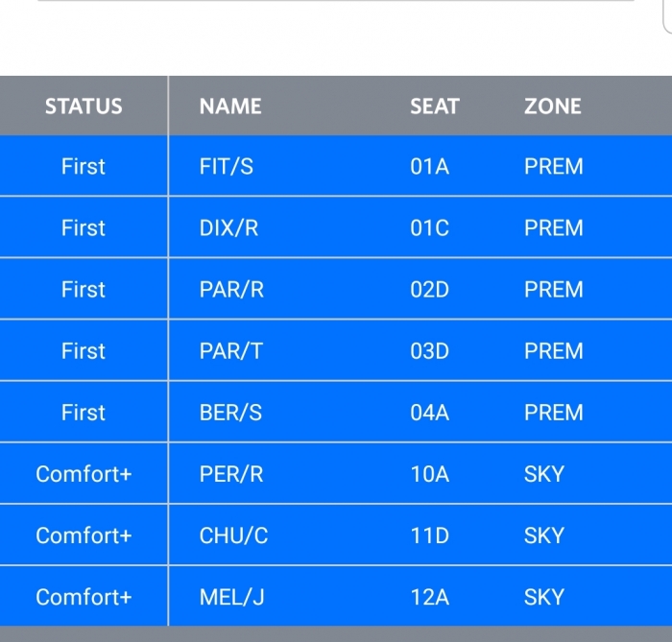Select passenger name CHU/C

click(x=233, y=535)
